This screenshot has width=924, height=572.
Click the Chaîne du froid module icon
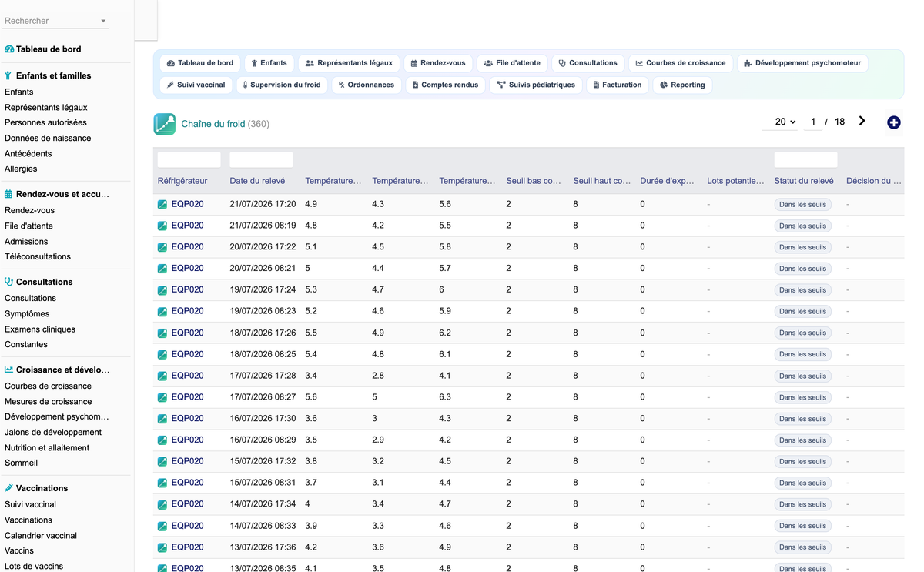click(x=165, y=124)
